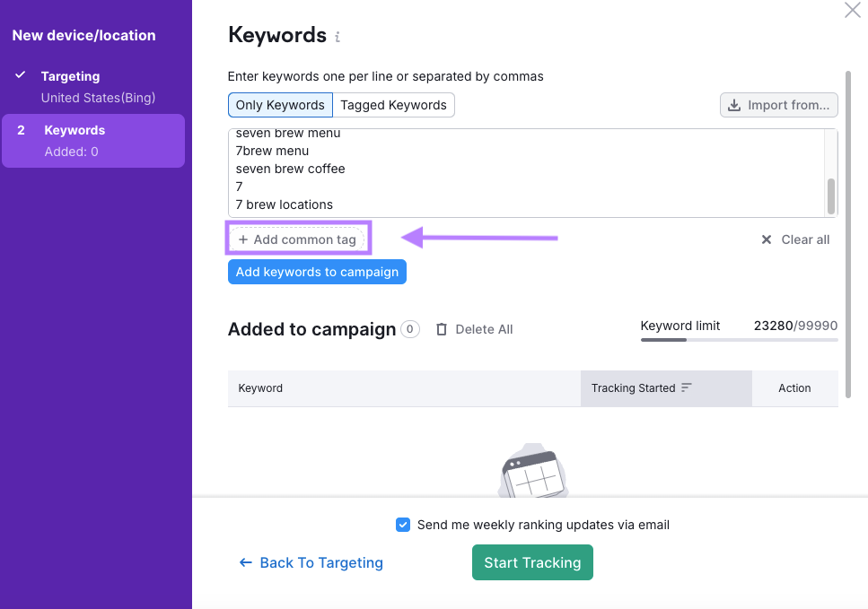
Task: Click inside the keywords text area
Action: tap(521, 170)
